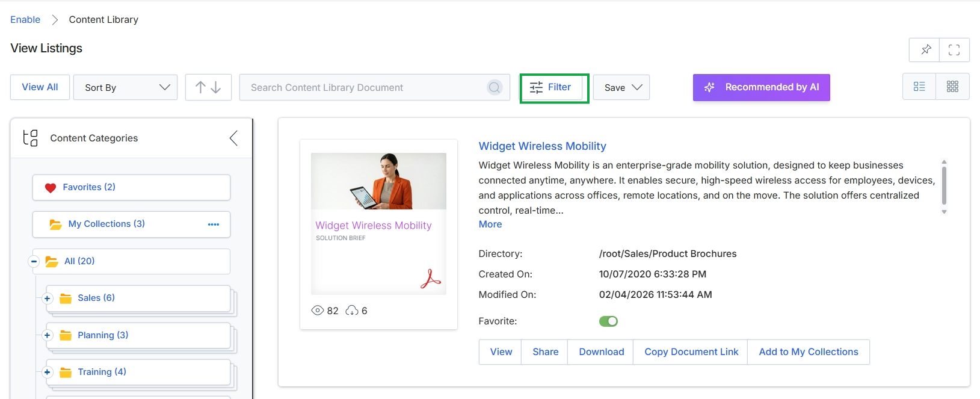Click the All open-folder icon

coord(52,262)
